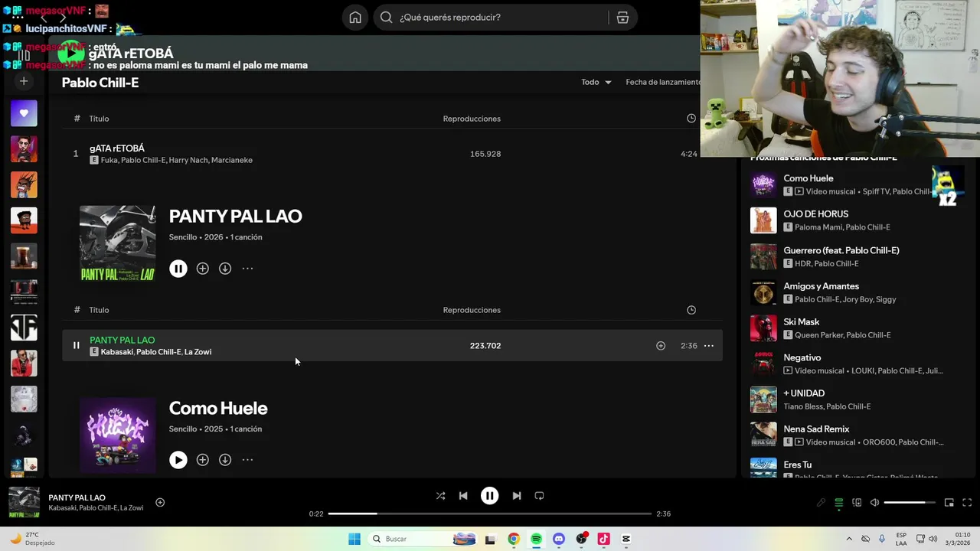Open the Kabasaki artist link in track row

[x=117, y=352]
